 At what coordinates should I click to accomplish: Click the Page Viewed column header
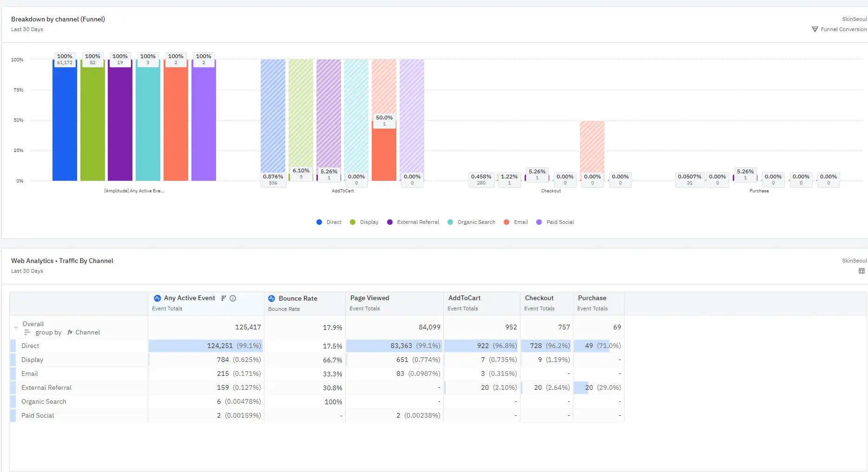(x=369, y=298)
